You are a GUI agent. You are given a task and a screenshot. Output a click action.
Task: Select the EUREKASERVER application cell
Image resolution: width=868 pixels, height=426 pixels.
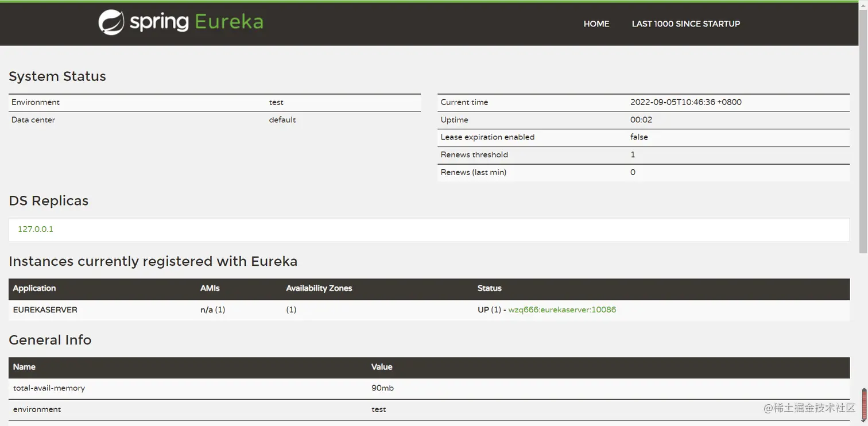45,309
